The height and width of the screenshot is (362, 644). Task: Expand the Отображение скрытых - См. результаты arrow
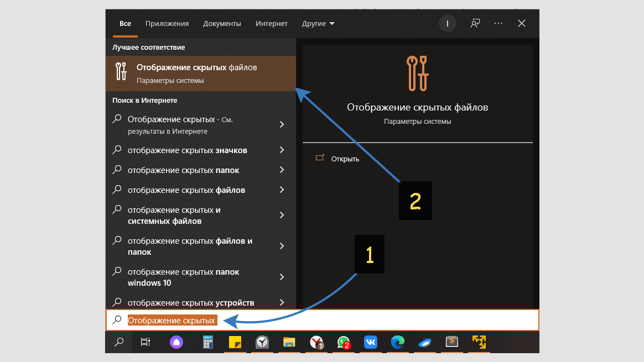(282, 124)
